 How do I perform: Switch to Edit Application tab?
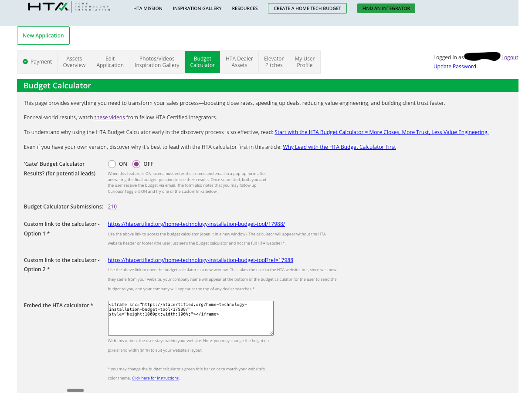click(110, 62)
